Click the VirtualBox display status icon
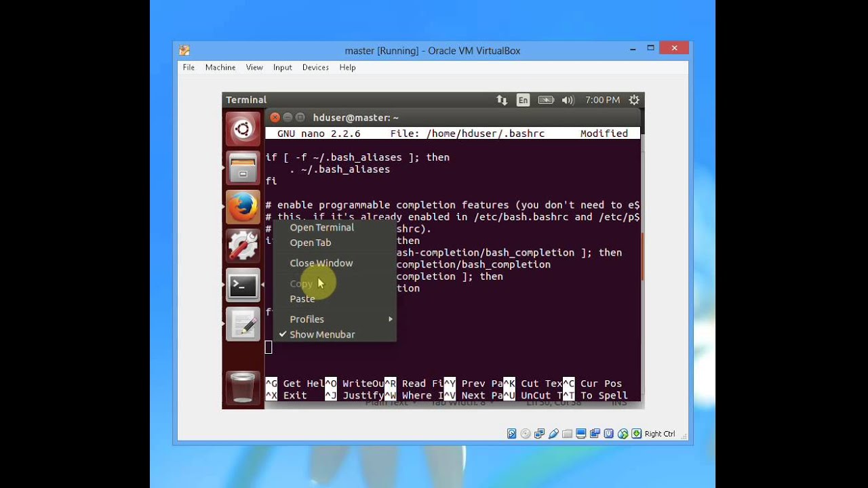 coord(581,434)
